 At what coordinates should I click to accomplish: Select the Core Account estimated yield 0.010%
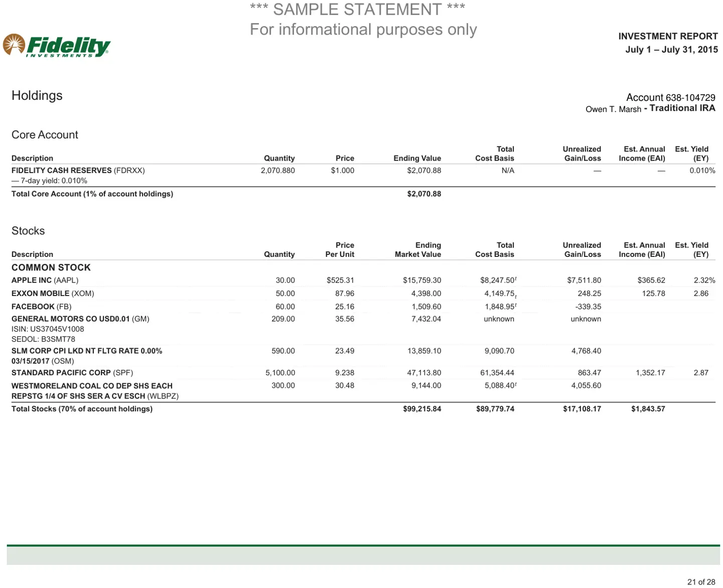702,171
